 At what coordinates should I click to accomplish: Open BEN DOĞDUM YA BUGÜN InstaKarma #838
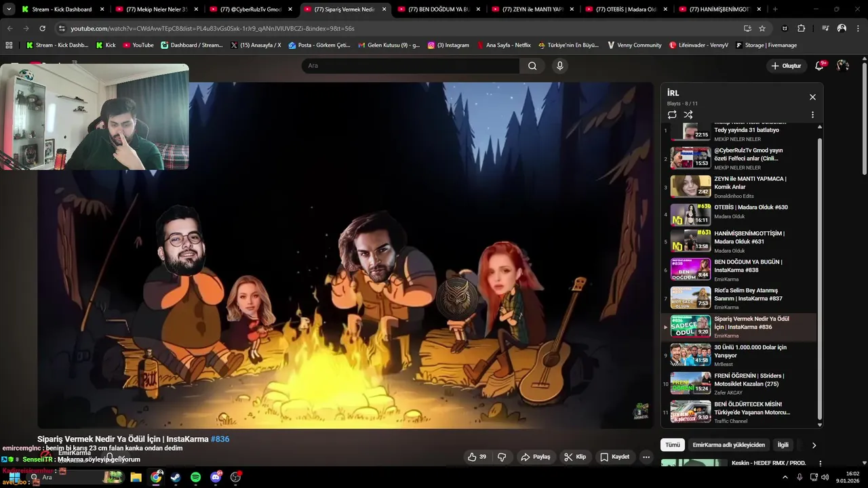coord(739,270)
